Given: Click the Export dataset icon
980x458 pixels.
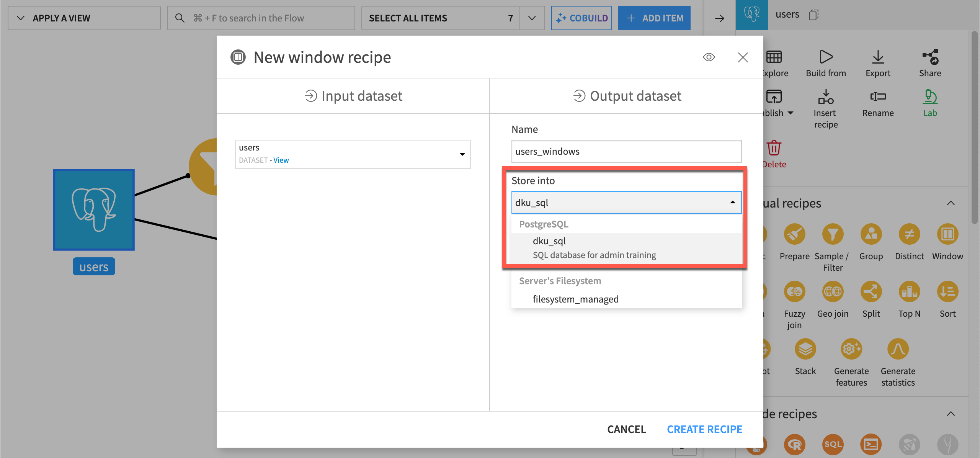Looking at the screenshot, I should (878, 57).
